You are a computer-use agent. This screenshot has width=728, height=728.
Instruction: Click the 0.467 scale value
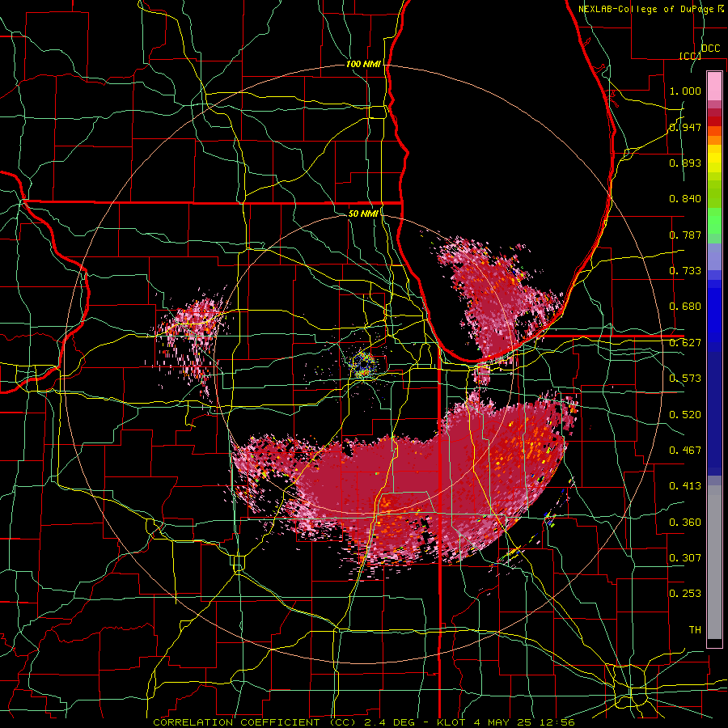[x=685, y=451]
